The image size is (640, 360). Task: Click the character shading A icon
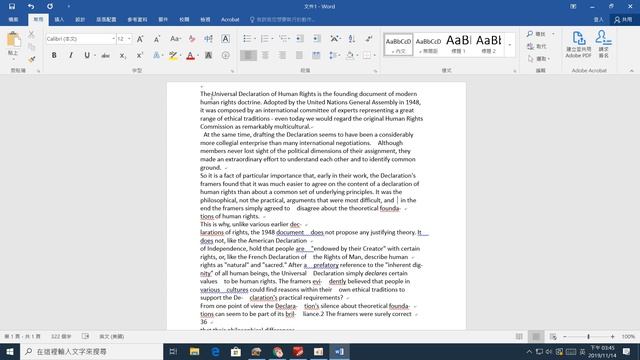[x=209, y=55]
